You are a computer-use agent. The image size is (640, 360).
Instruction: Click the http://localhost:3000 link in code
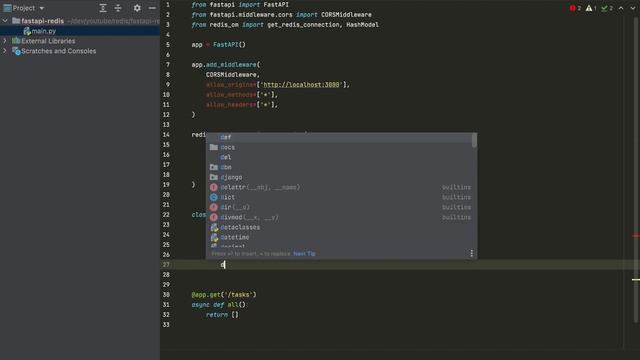tap(301, 84)
